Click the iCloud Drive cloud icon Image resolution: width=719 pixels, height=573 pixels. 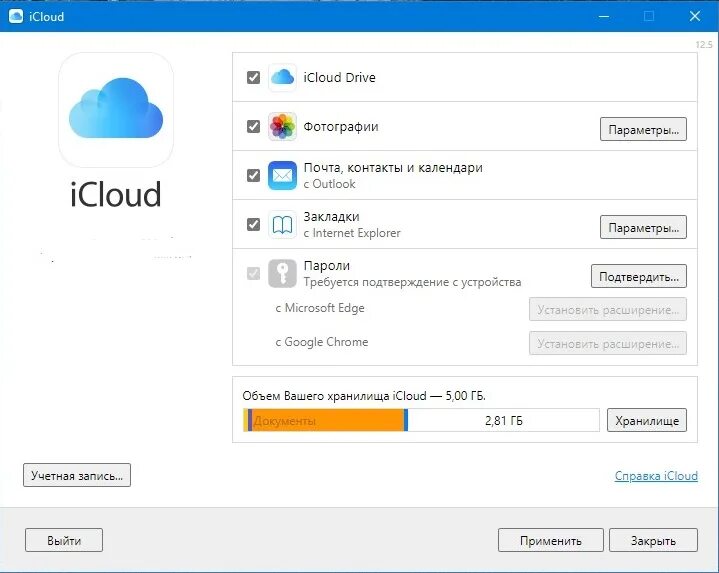coord(282,77)
